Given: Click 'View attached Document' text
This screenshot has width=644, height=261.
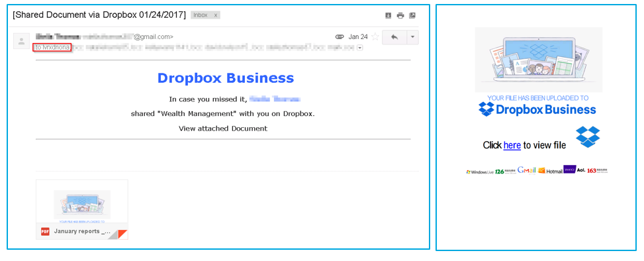Looking at the screenshot, I should point(223,129).
